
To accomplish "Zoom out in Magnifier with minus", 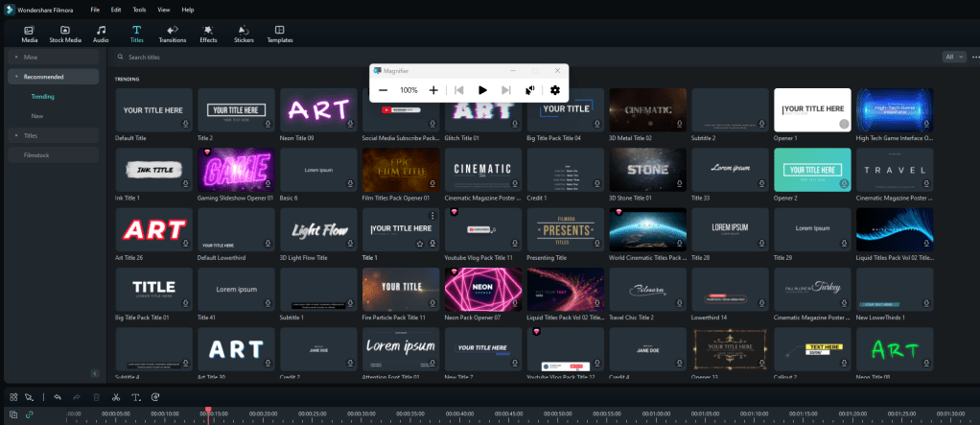I will 384,90.
